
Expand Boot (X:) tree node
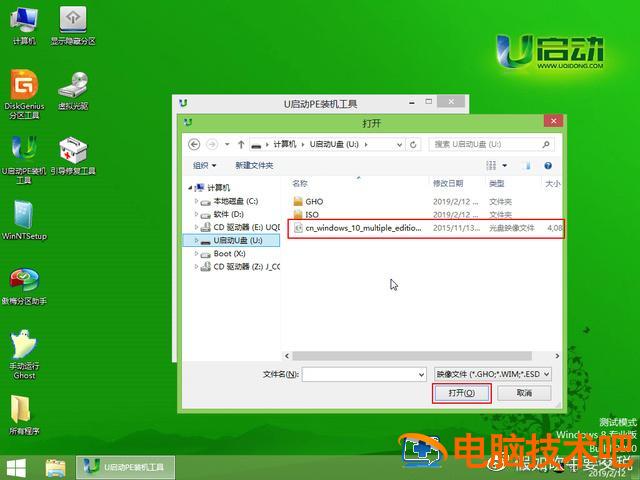coord(196,253)
